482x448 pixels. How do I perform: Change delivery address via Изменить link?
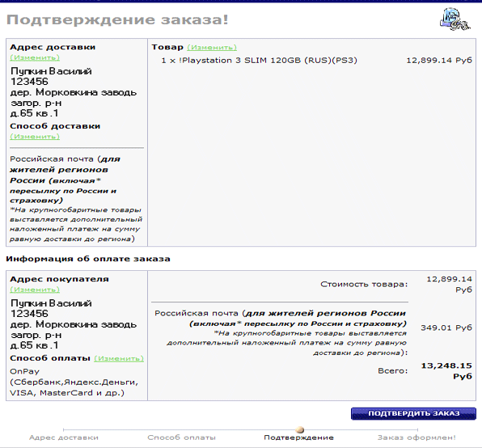click(x=35, y=57)
